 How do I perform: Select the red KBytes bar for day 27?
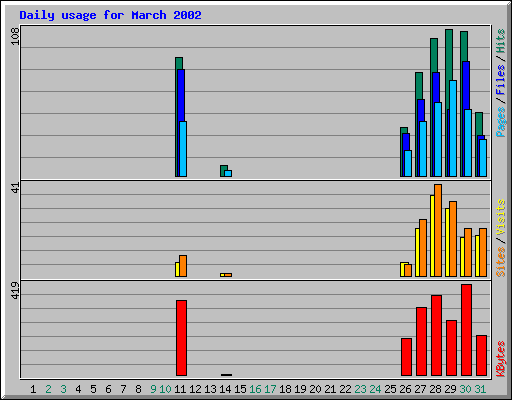point(421,342)
